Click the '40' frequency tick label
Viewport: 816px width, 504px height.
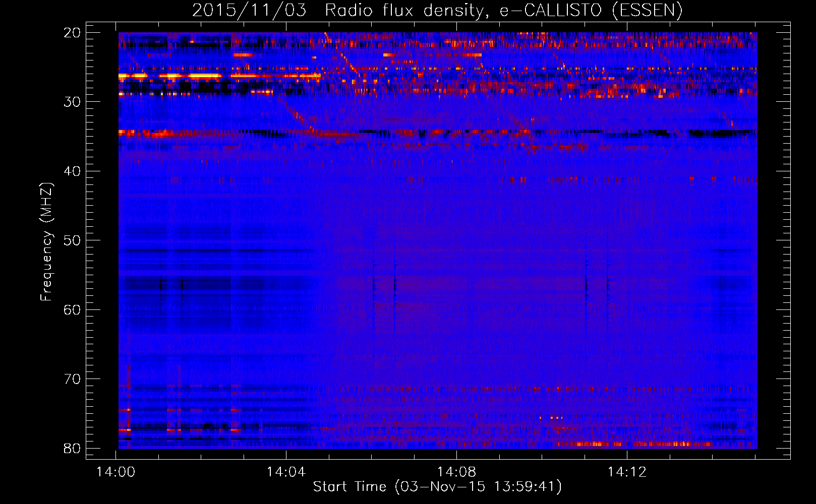tap(73, 171)
